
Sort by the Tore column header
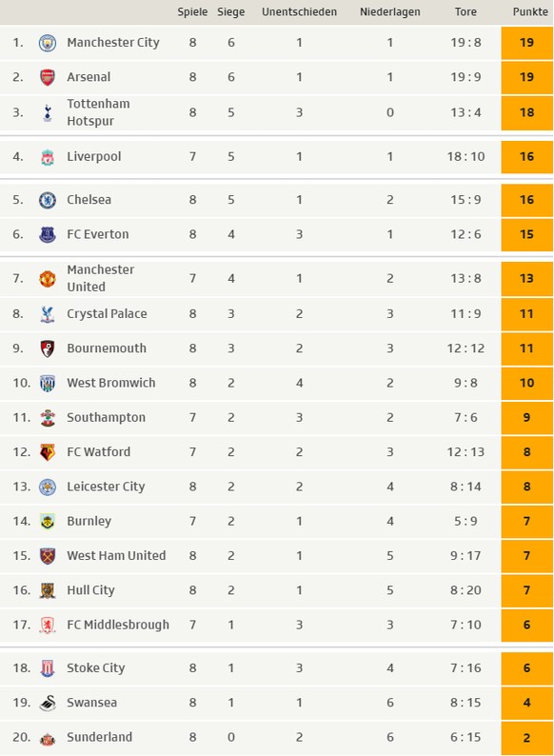[465, 11]
